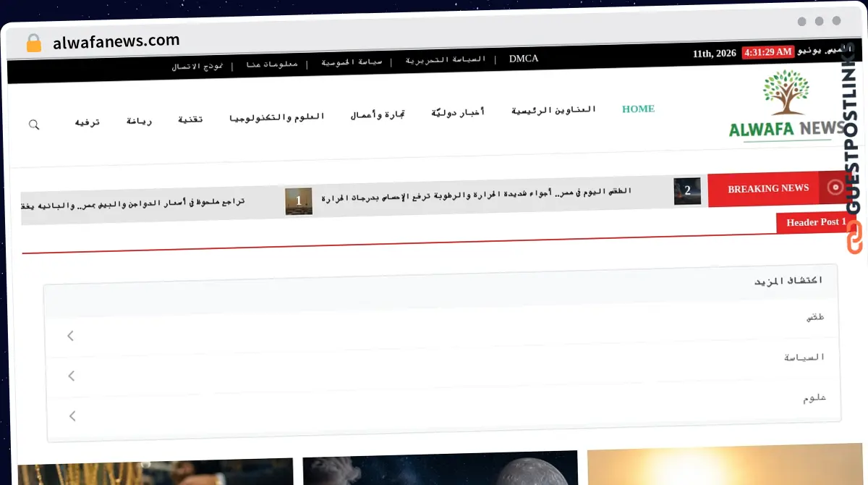Viewport: 868px width, 485px height.
Task: Click the padlock icon beside alwafanews.com
Action: (x=33, y=43)
